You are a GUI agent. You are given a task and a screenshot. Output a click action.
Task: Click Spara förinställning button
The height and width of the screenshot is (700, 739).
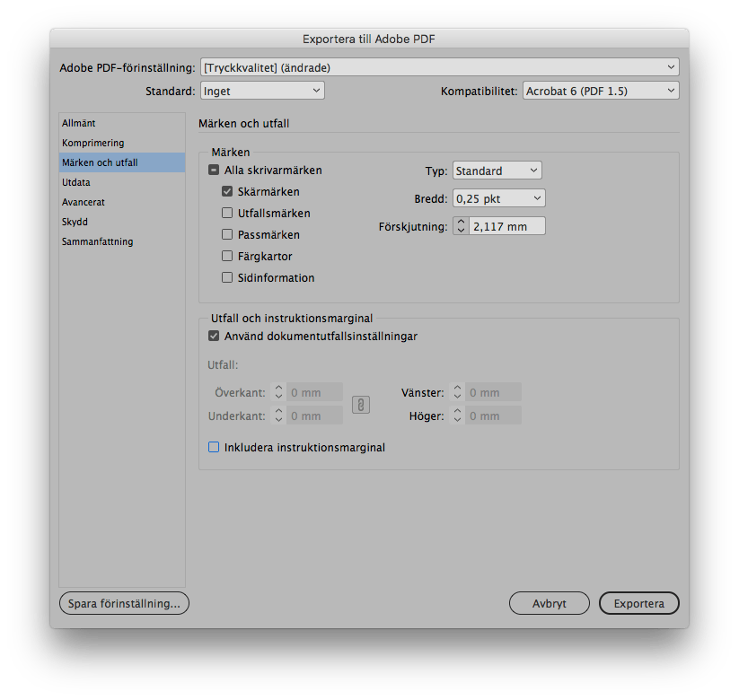coord(124,603)
